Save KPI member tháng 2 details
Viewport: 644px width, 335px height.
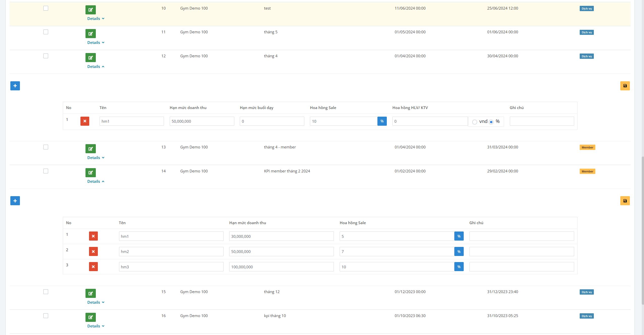(625, 201)
